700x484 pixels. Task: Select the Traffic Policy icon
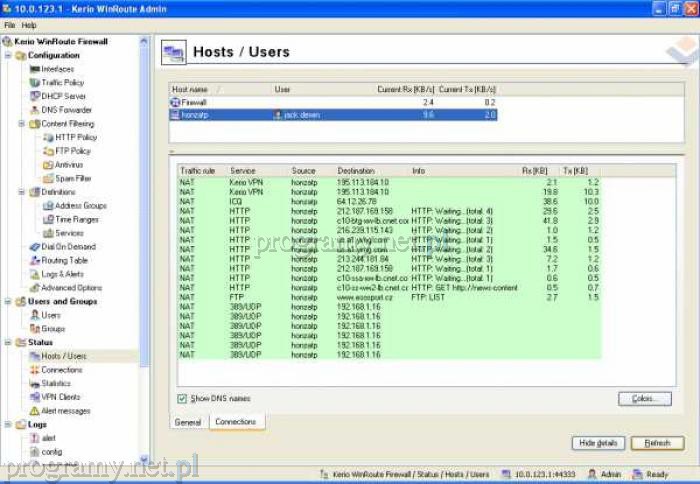click(x=35, y=83)
